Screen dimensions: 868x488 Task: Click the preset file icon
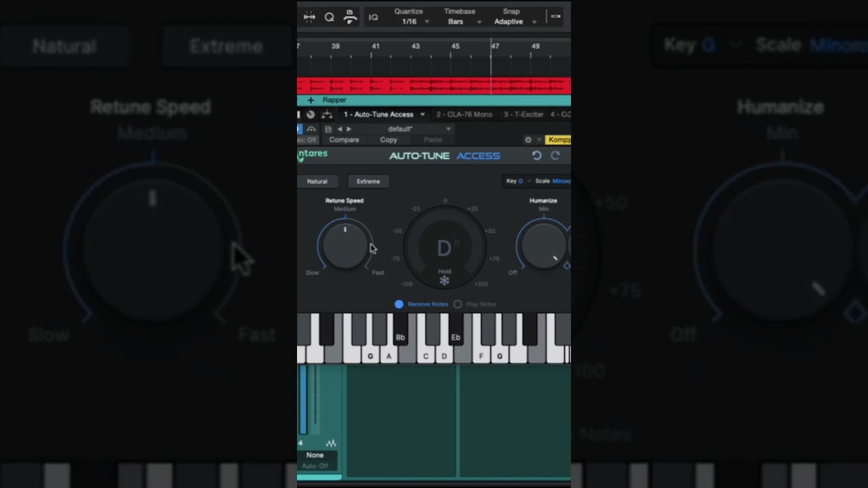328,129
